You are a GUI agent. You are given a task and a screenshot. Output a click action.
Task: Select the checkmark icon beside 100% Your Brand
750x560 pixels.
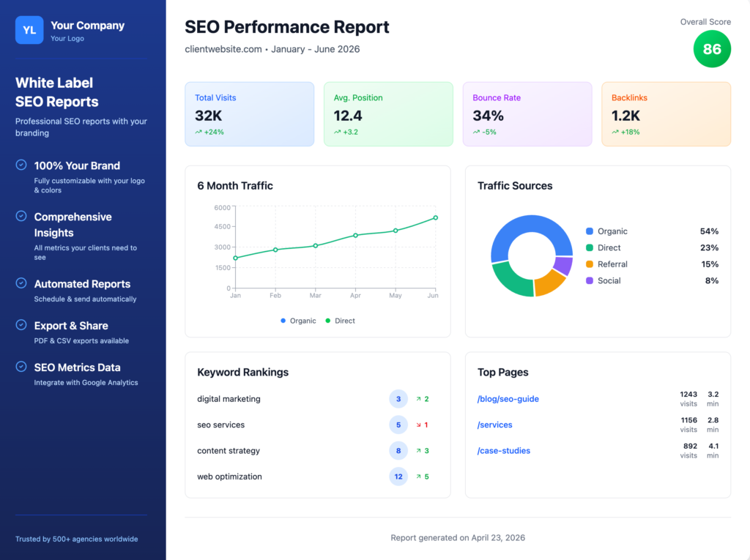(22, 166)
